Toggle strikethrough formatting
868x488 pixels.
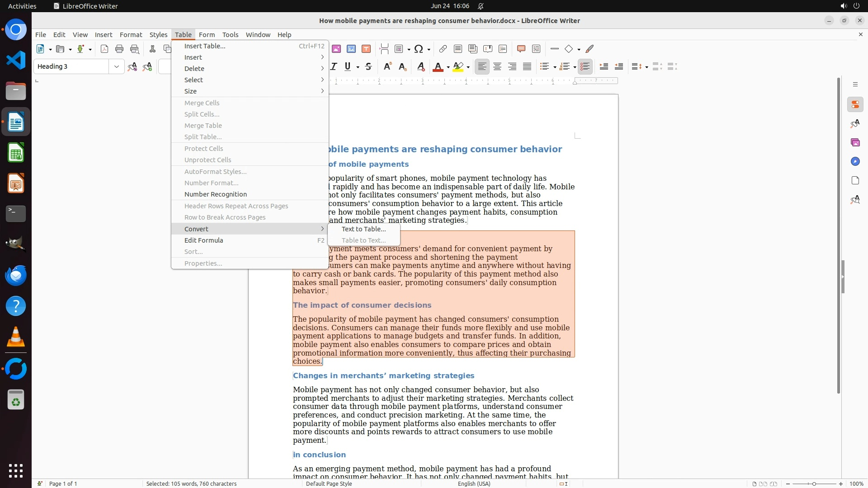(x=368, y=67)
